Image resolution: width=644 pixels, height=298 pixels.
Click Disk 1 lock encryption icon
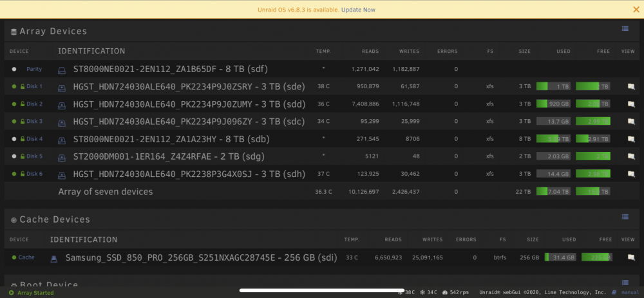(23, 87)
